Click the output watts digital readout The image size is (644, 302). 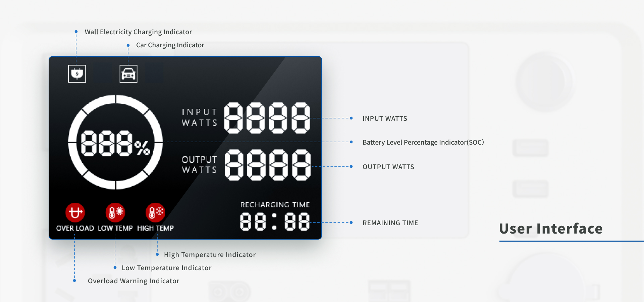pos(268,165)
